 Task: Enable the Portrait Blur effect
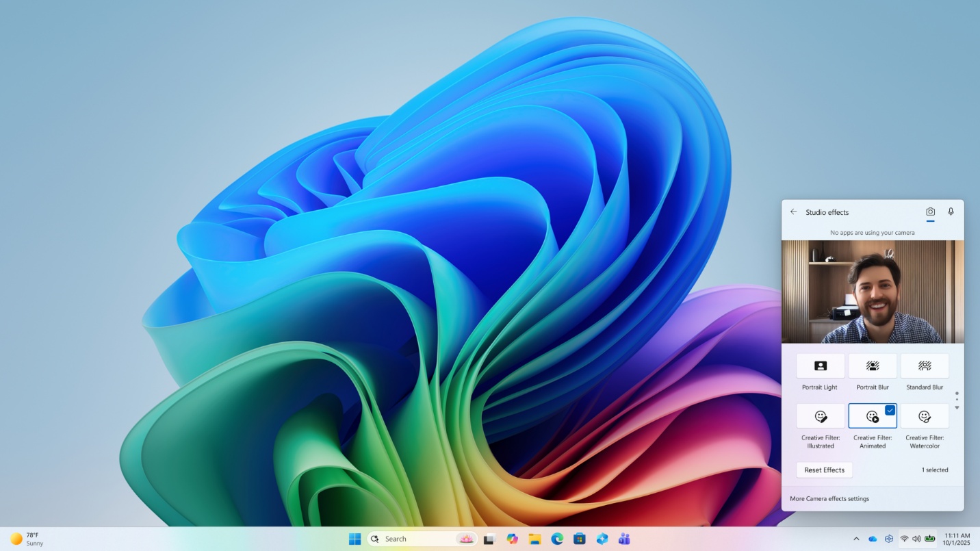873,366
